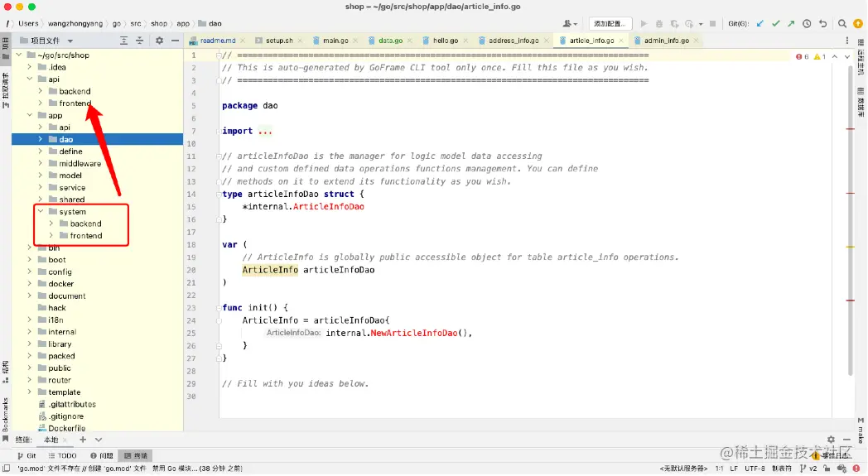
Task: Open Git history clock icon
Action: [x=807, y=24]
